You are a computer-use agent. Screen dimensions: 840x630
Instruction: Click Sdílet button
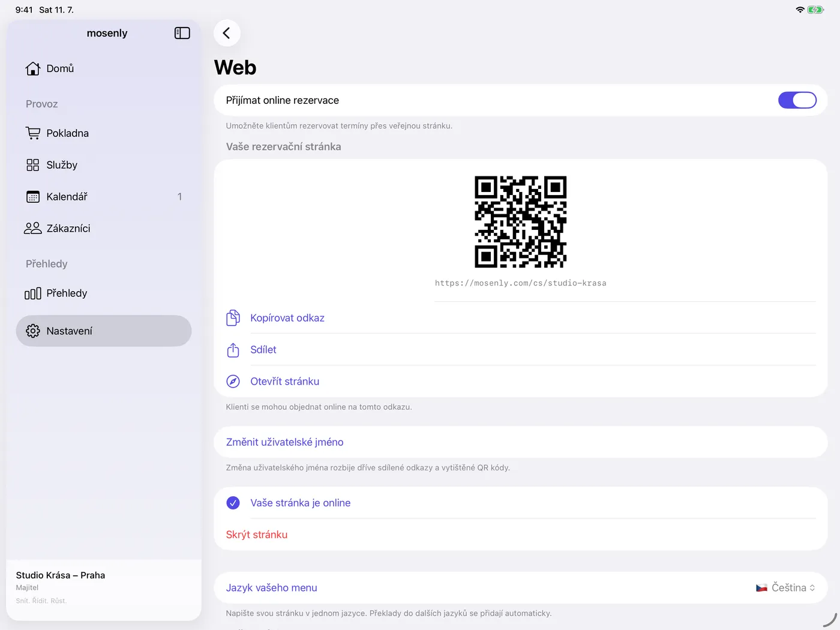click(263, 350)
